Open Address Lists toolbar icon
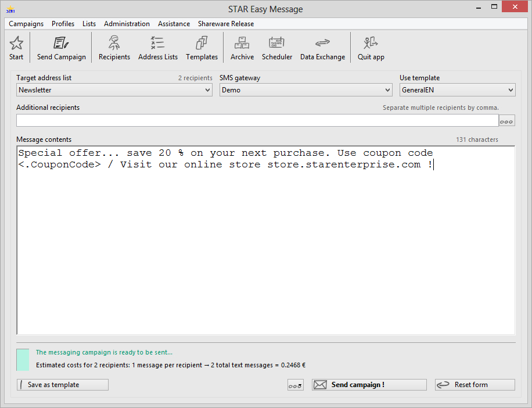 point(158,43)
